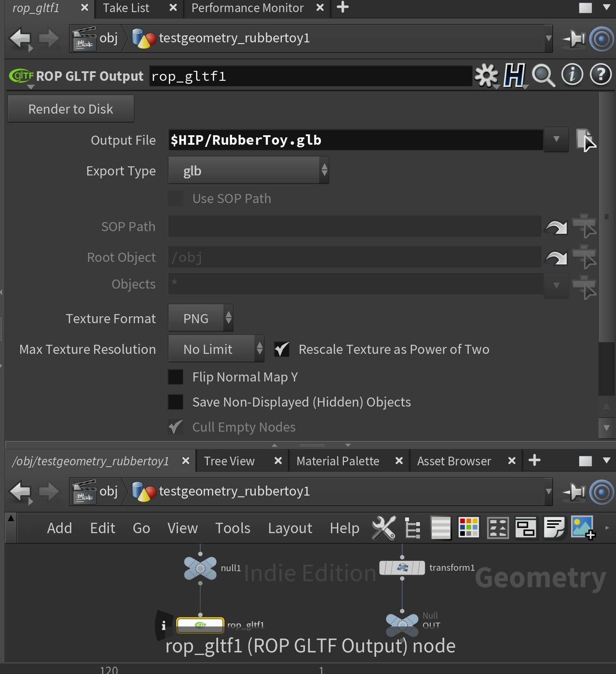Open the Add menu in network editor
The height and width of the screenshot is (674, 616).
60,528
